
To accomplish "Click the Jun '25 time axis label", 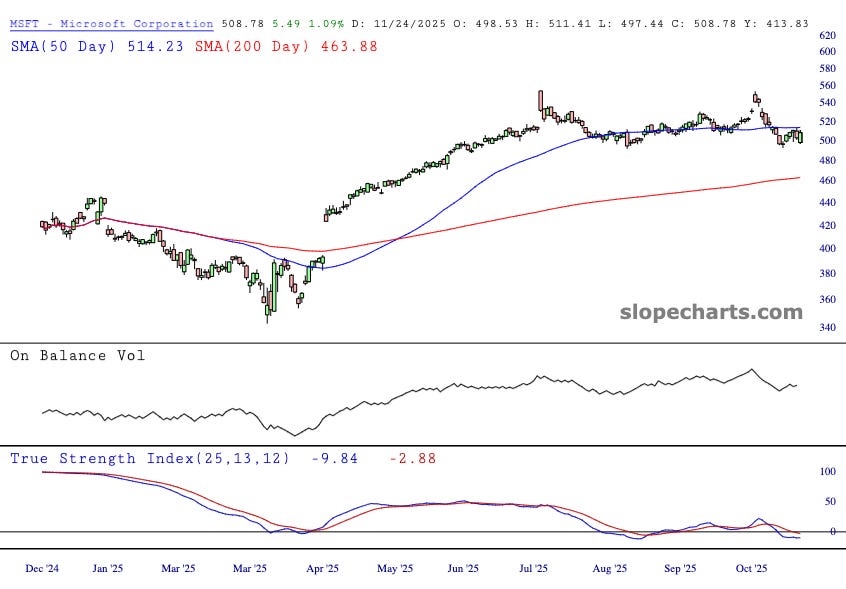I will (x=463, y=569).
